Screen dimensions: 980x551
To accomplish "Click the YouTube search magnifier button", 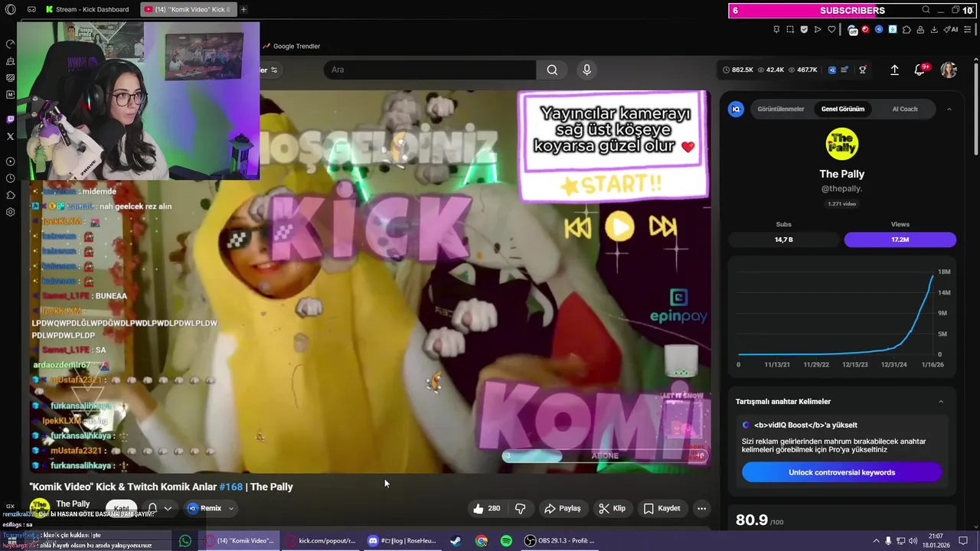I will pos(552,70).
